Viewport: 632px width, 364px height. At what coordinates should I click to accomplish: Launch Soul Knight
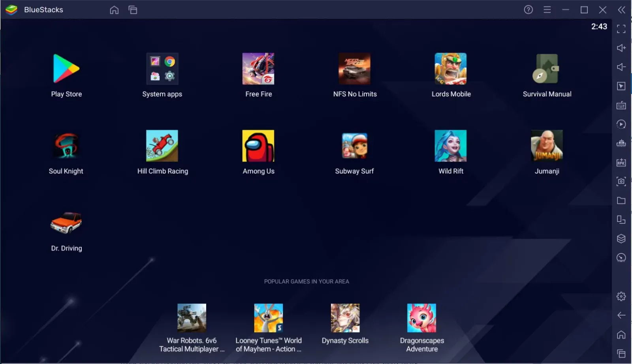coord(66,146)
